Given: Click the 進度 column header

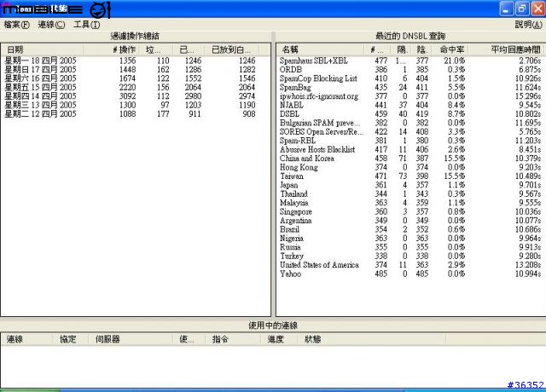Looking at the screenshot, I should point(280,339).
